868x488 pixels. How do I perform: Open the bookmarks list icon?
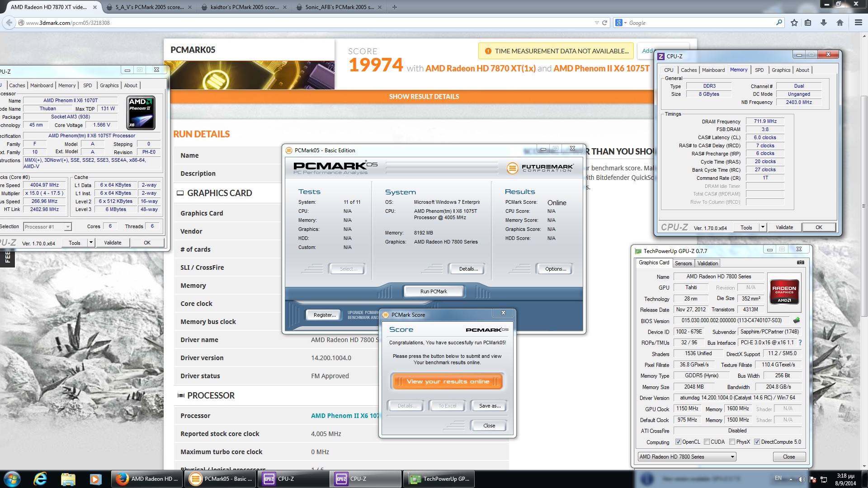point(808,23)
